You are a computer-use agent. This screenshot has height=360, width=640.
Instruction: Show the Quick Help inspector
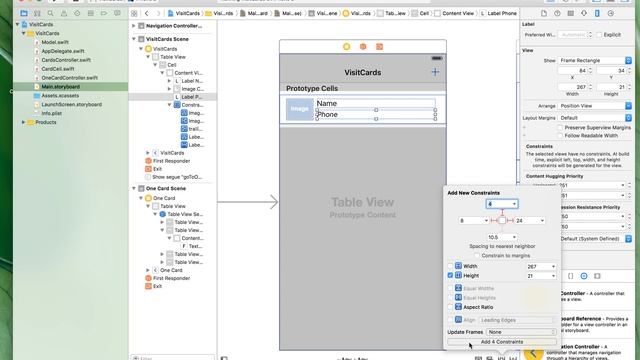point(557,13)
